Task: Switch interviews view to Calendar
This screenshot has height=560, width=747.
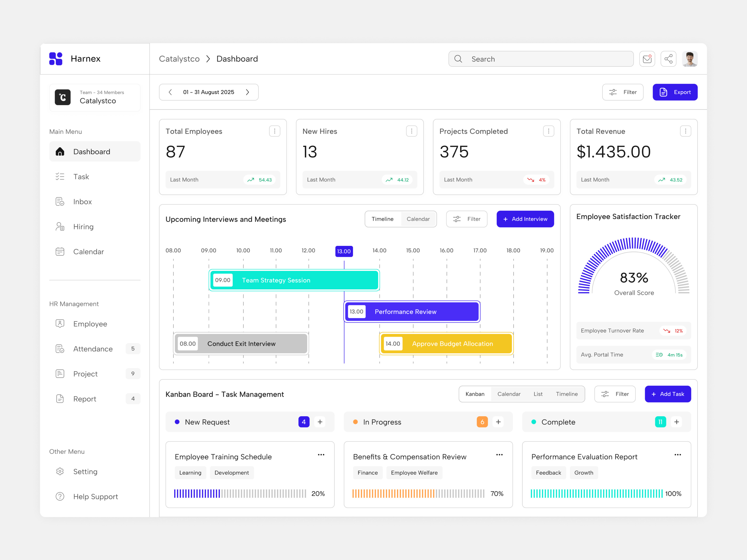Action: [x=418, y=219]
